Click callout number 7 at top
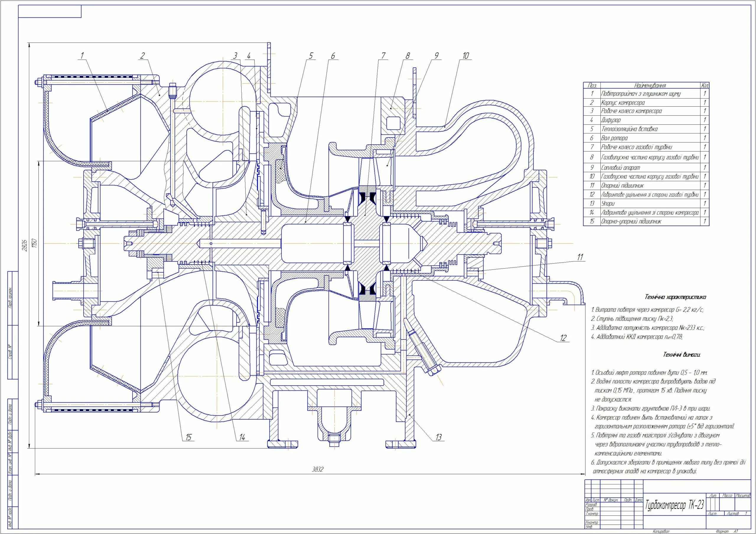756x534 pixels. [x=383, y=55]
